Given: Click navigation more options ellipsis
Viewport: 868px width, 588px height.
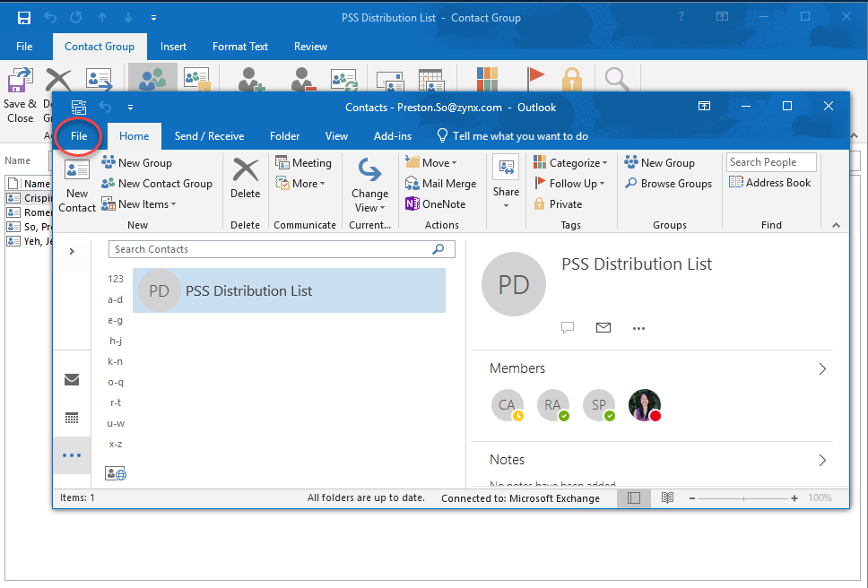Looking at the screenshot, I should click(72, 455).
